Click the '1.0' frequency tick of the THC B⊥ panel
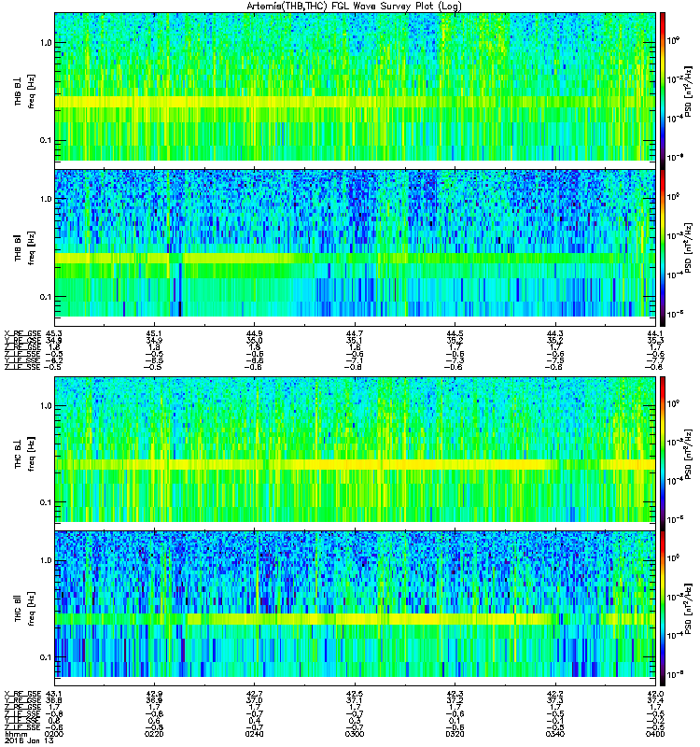700x747 pixels. [46, 406]
